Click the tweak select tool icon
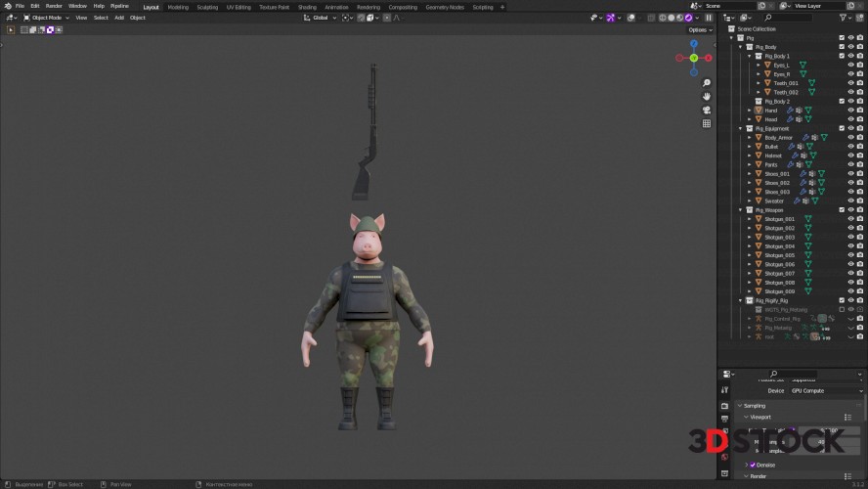868x489 pixels. (11, 30)
